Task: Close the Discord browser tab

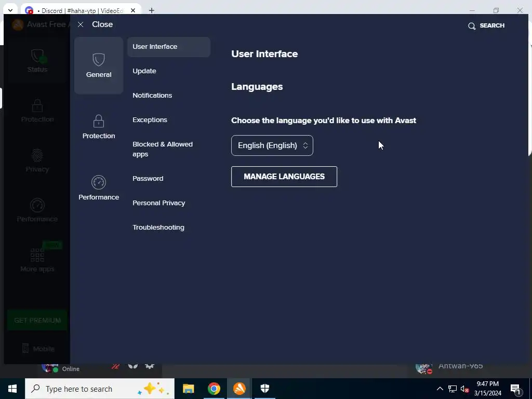Action: pos(133,10)
